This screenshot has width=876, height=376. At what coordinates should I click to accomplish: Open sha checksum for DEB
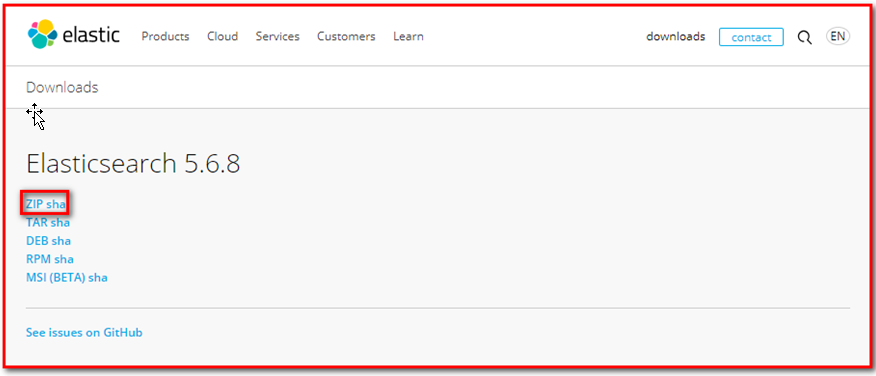point(61,241)
